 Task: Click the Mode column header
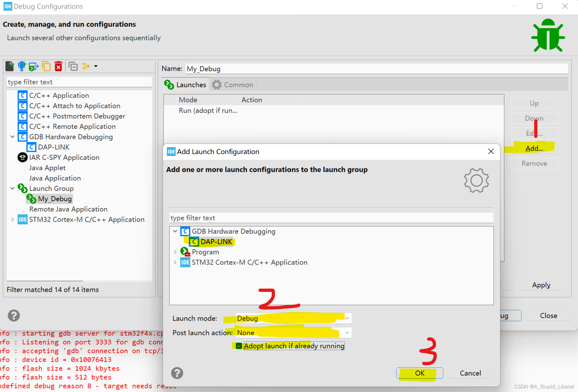[x=209, y=100]
